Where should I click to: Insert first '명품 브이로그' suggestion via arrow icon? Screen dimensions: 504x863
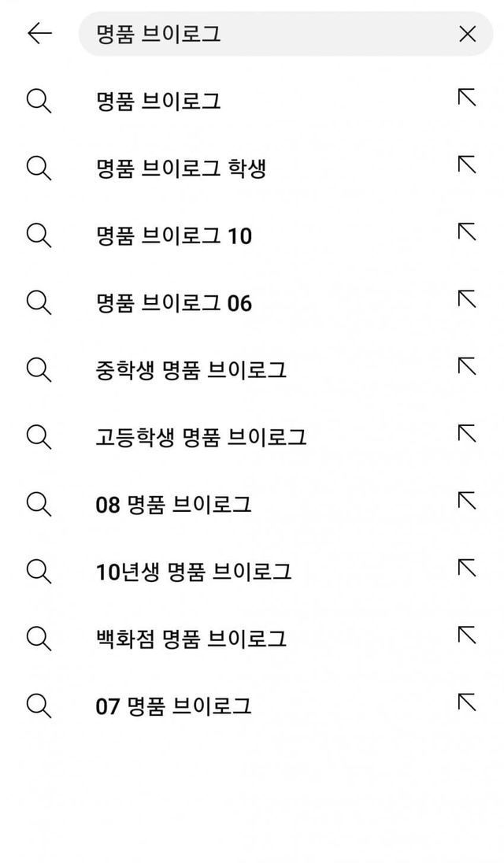click(467, 98)
